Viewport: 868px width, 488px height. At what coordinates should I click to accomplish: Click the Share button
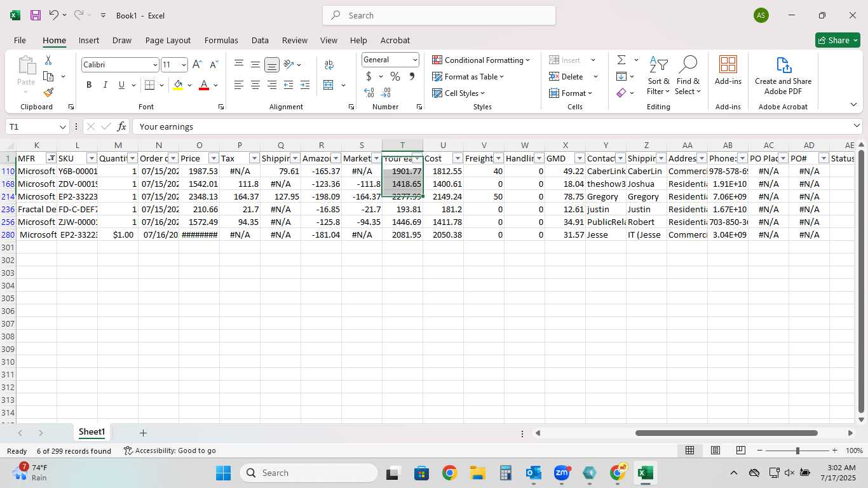837,40
